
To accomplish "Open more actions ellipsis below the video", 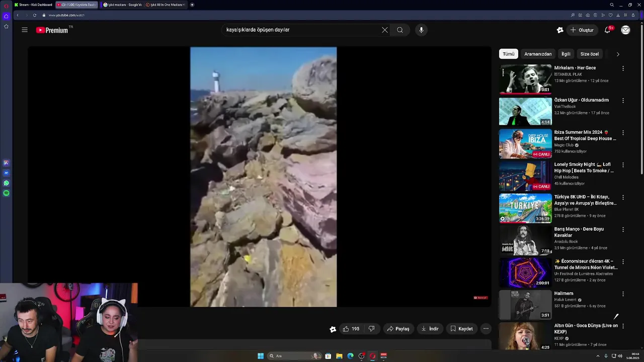I will [486, 329].
